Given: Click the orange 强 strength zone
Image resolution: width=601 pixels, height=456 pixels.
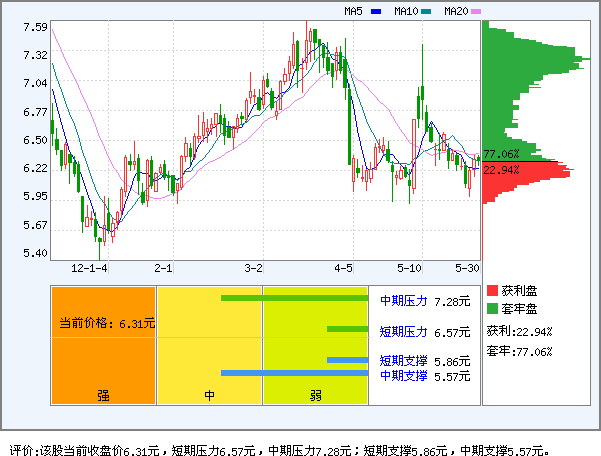Looking at the screenshot, I should (x=103, y=345).
